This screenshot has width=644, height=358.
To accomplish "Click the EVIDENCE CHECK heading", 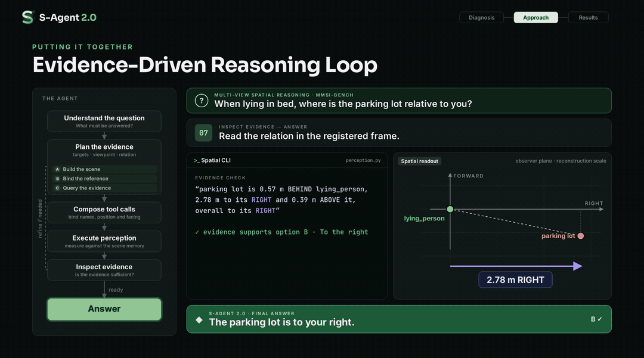I will click(x=220, y=178).
